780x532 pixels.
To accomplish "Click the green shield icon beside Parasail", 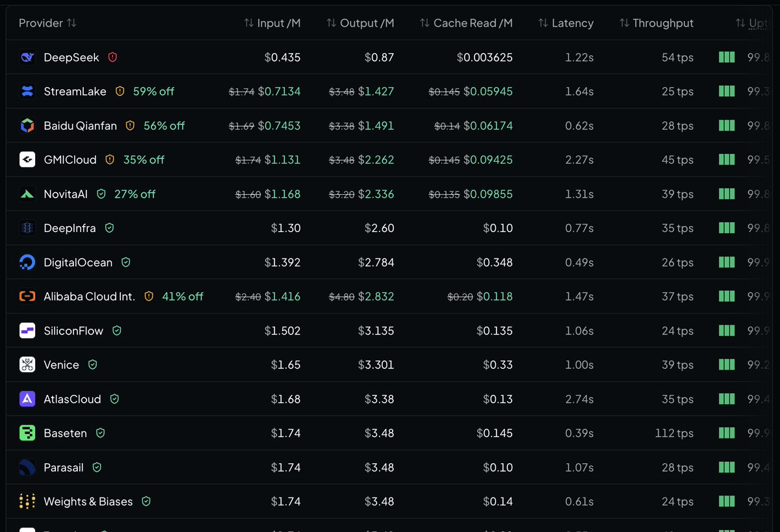I will [x=97, y=467].
